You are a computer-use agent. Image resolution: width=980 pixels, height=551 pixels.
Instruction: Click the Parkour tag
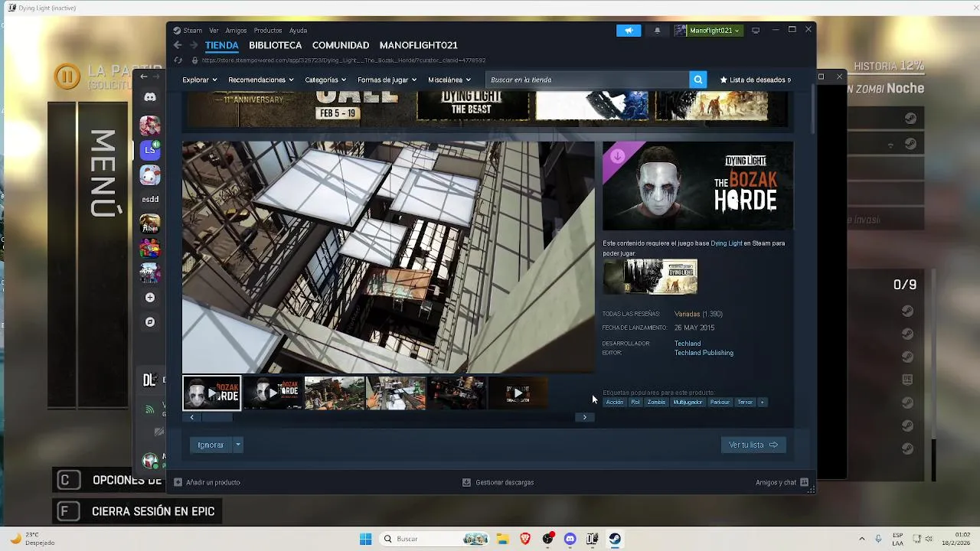[x=720, y=402]
